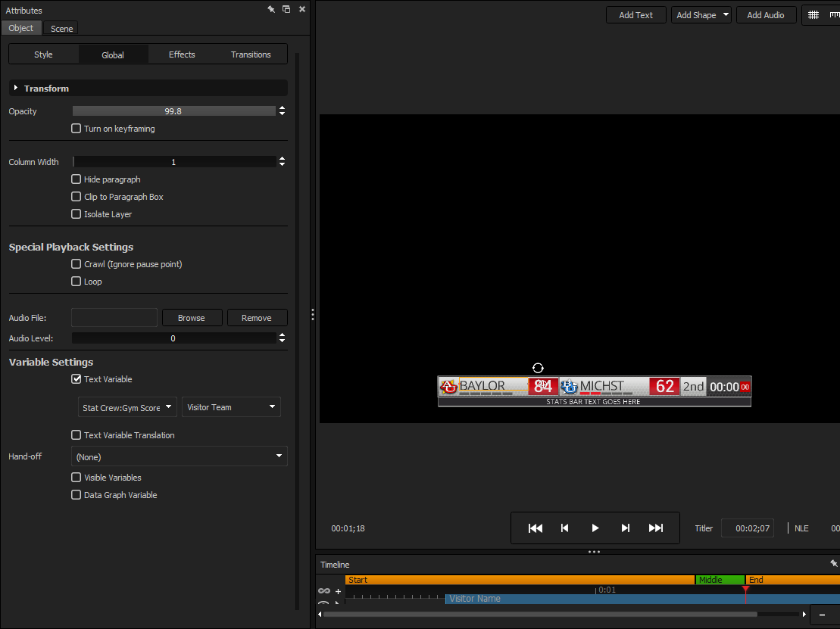Enable Turn on keyframing checkbox
The height and width of the screenshot is (629, 840).
[77, 129]
